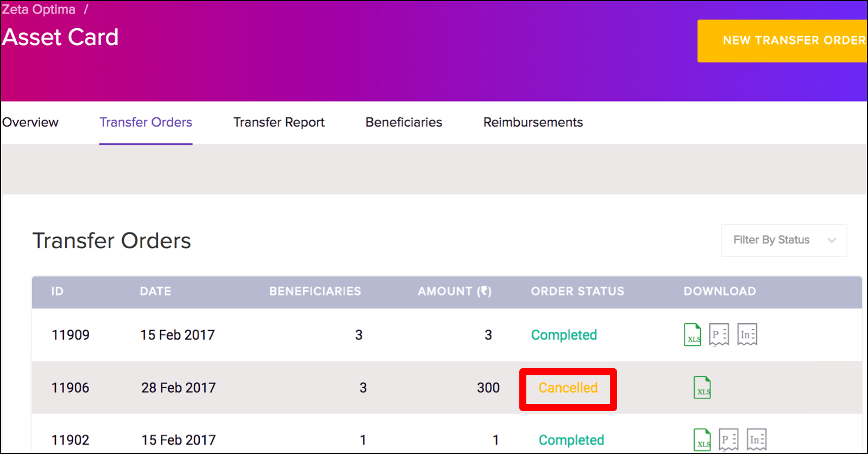This screenshot has width=868, height=454.
Task: Download invoice for order 11909
Action: click(x=747, y=335)
